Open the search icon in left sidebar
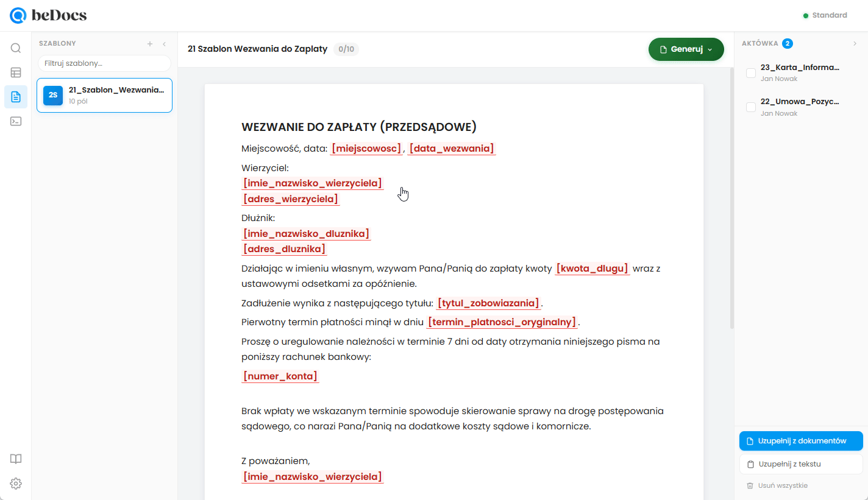Image resolution: width=868 pixels, height=500 pixels. (16, 48)
